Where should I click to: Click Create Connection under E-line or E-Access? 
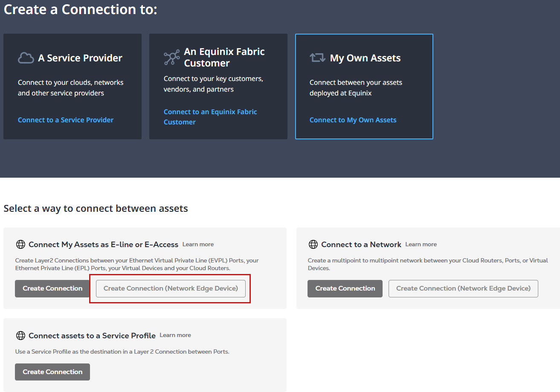pyautogui.click(x=52, y=288)
